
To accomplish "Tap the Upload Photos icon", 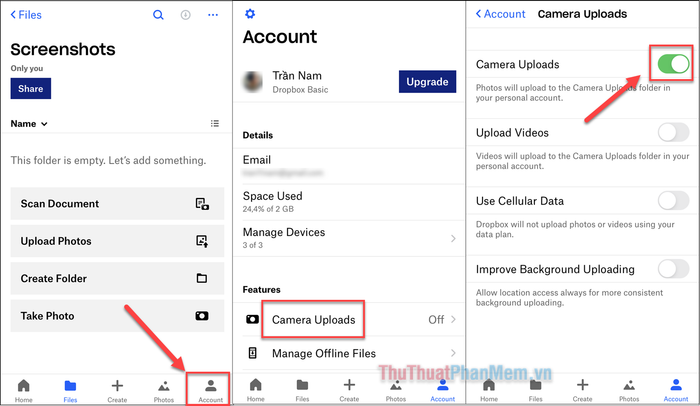I will [202, 241].
